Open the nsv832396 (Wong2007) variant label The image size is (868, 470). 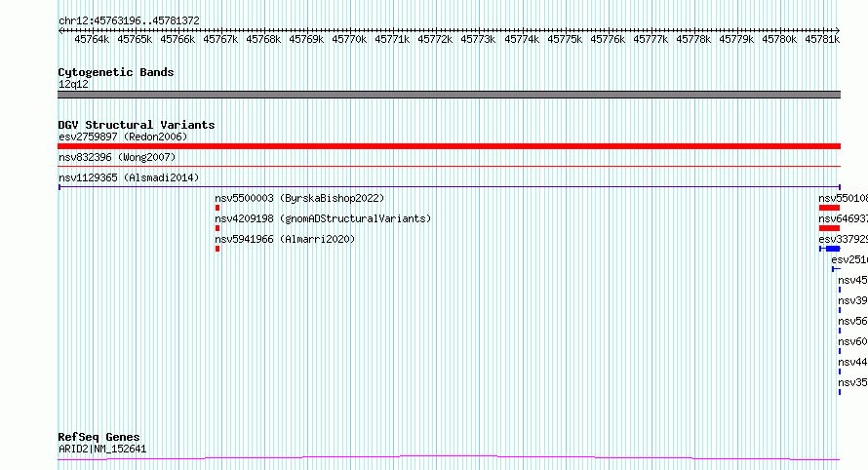(117, 157)
